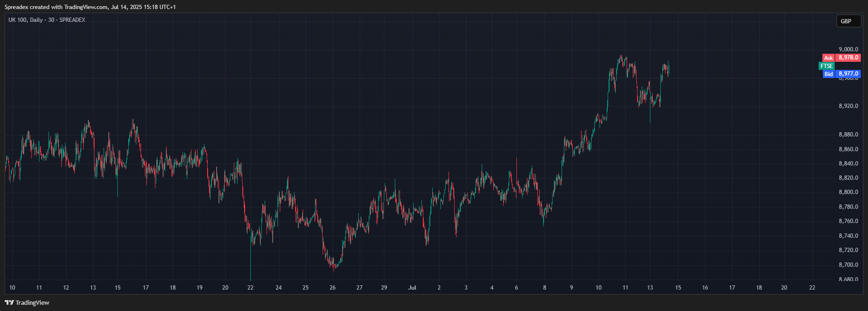Click the 8,820.0 price axis label
Screen dimensions: 868x311
coord(849,178)
